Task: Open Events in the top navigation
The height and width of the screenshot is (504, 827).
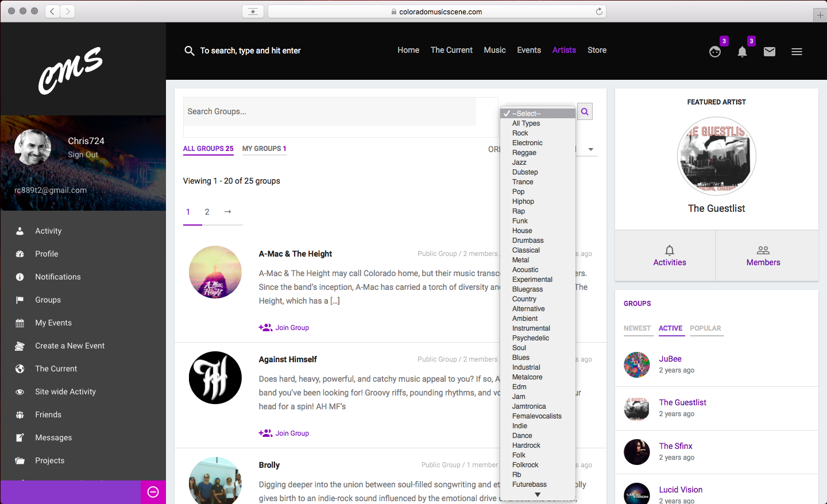Action: point(528,51)
